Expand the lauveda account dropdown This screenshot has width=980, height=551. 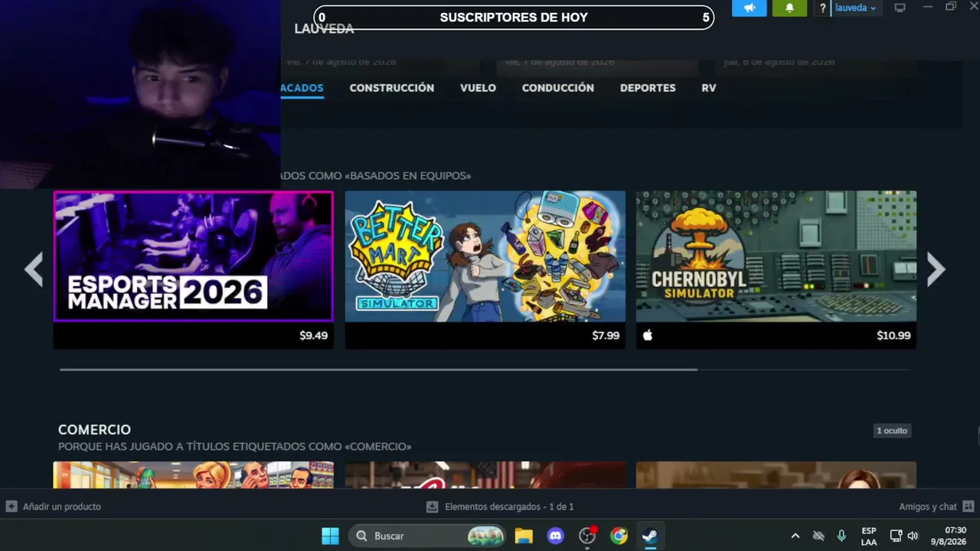856,8
